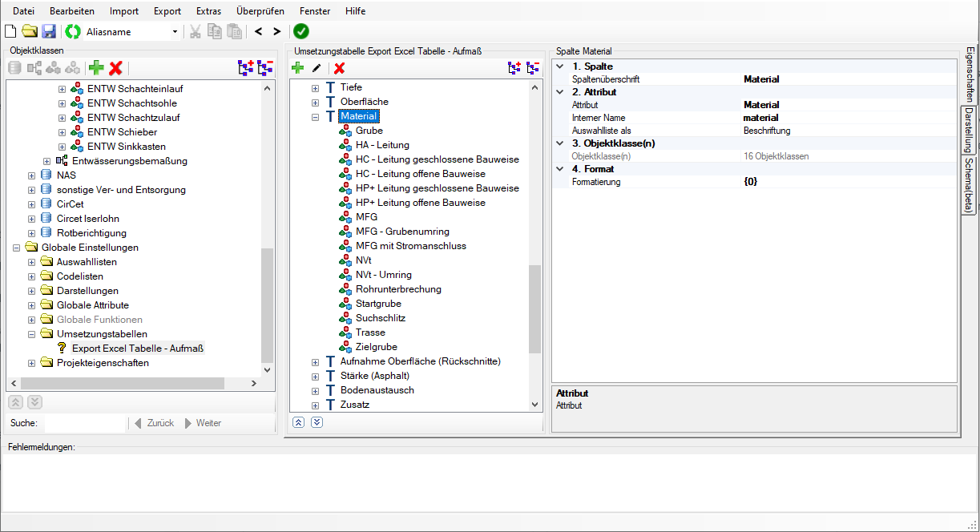Click the green checkmark validate icon
Screen dimensions: 980x532
click(x=300, y=31)
